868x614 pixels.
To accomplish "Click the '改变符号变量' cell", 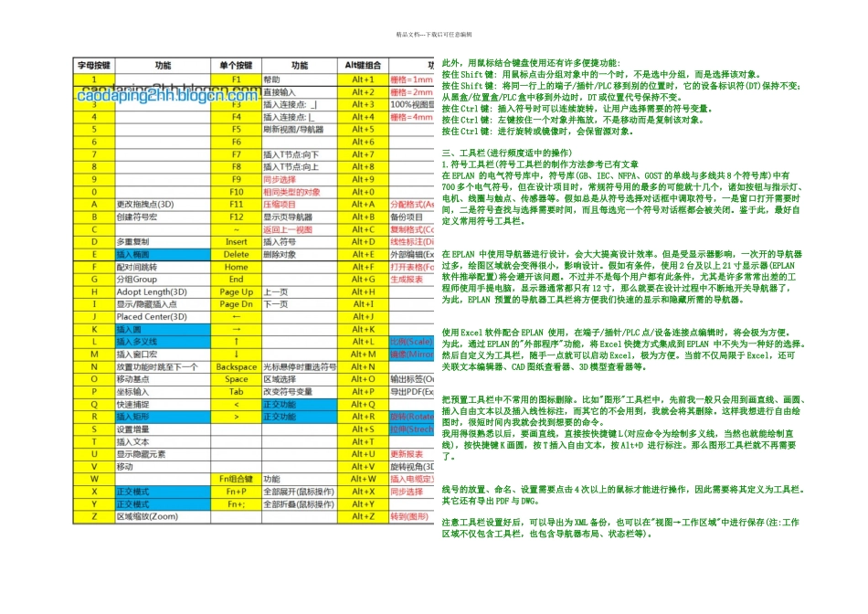I will coord(300,391).
